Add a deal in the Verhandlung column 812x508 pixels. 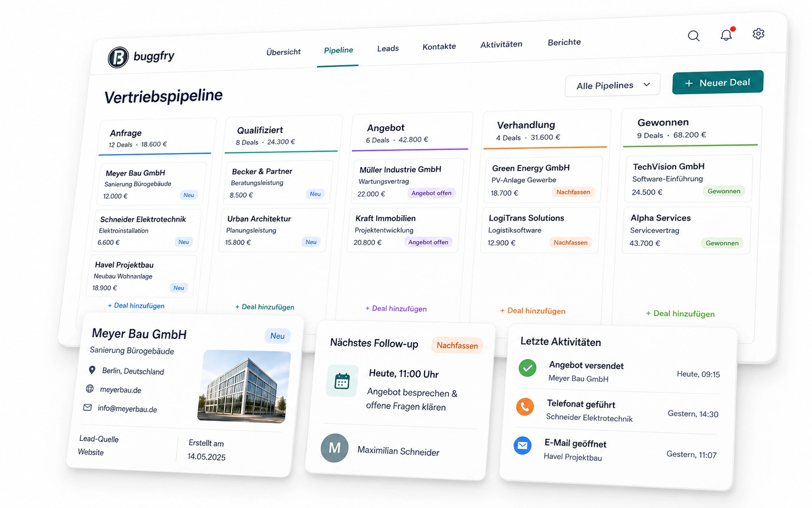[x=533, y=311]
